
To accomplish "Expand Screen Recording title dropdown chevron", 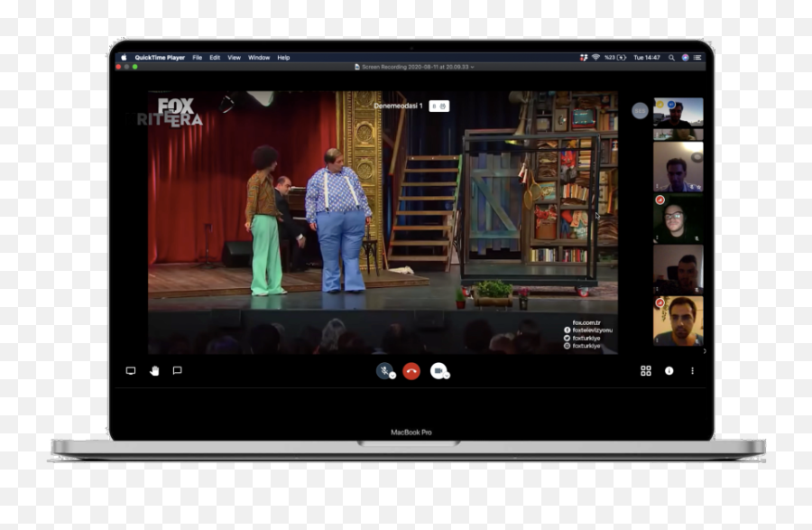I will 472,67.
